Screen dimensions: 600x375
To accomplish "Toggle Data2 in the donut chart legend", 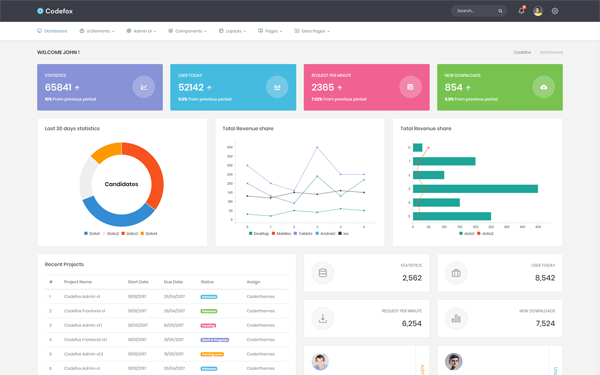I will coord(111,233).
